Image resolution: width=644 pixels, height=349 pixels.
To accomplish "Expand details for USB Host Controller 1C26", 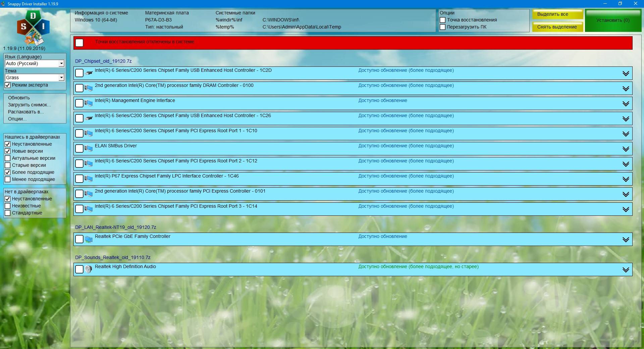I will click(x=626, y=119).
